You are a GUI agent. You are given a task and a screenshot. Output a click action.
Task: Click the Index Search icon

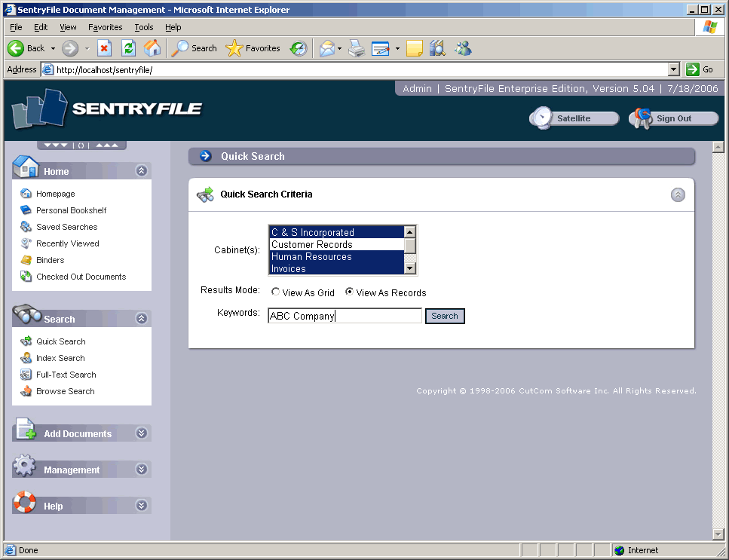click(26, 358)
